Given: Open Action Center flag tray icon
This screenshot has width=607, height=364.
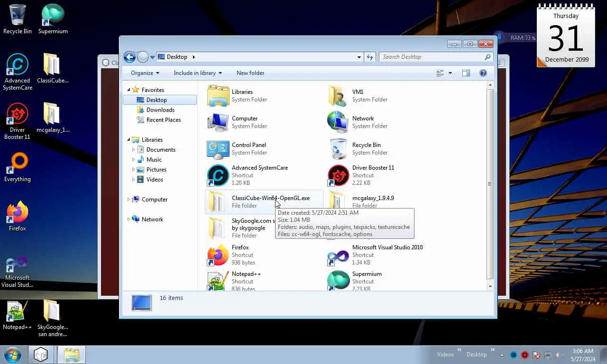Looking at the screenshot, I should pyautogui.click(x=536, y=355).
